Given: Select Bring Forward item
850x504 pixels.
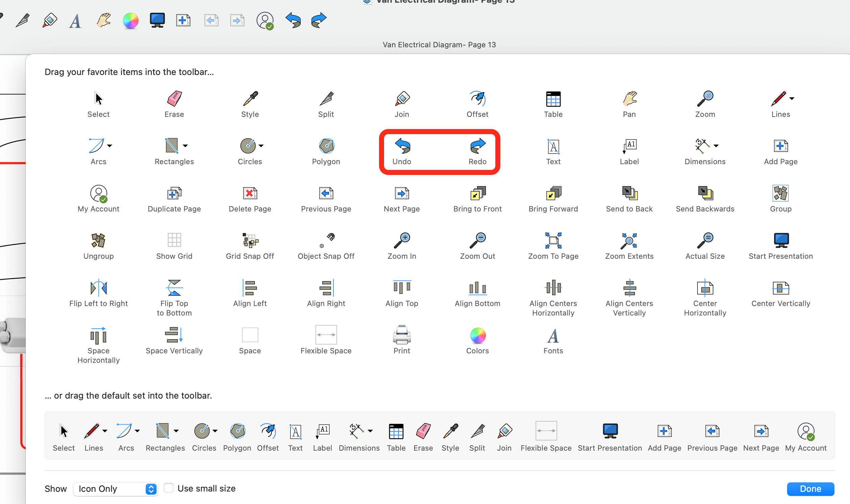Looking at the screenshot, I should click(x=553, y=199).
